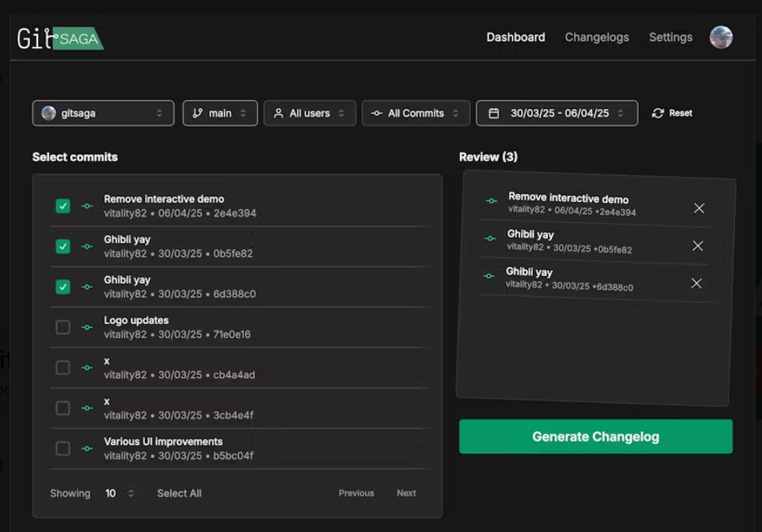This screenshot has width=762, height=532.
Task: Click the branch icon beside main
Action: (197, 113)
